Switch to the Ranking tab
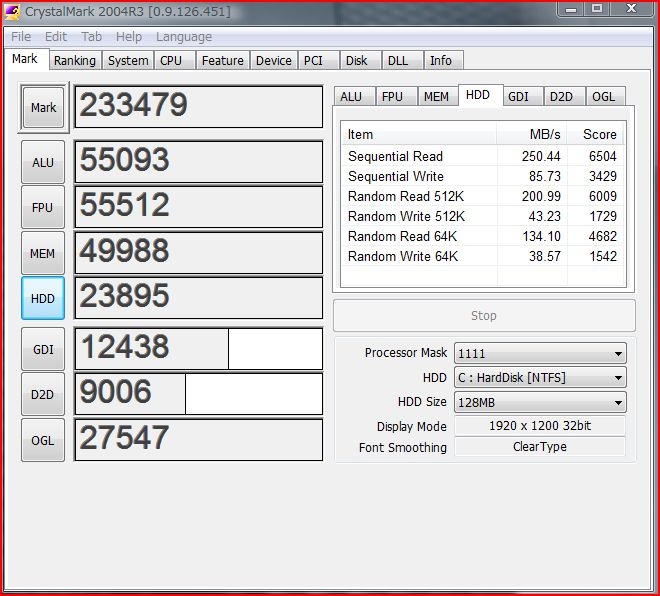Image resolution: width=660 pixels, height=596 pixels. pos(75,61)
